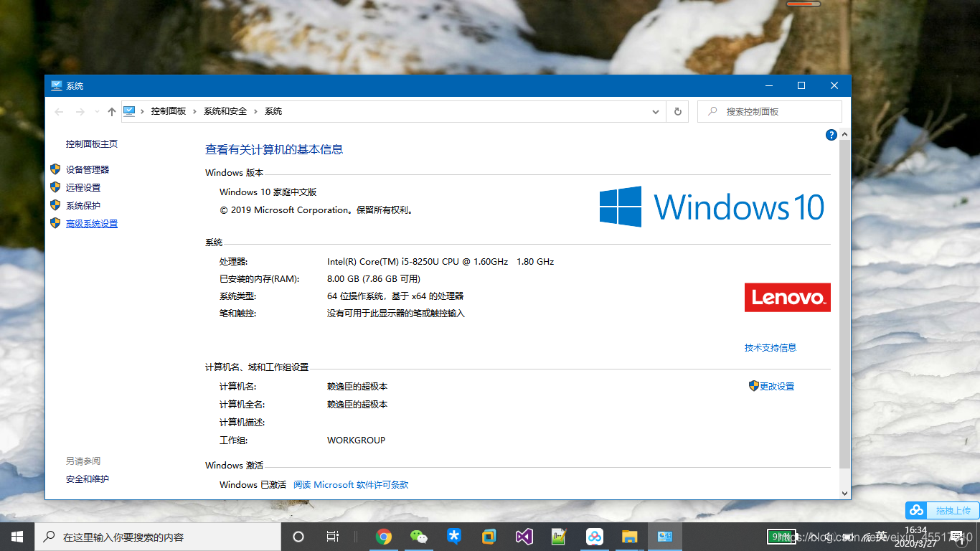Click Control Panel Home (控制面板主页)
The height and width of the screenshot is (551, 980).
[x=92, y=144]
